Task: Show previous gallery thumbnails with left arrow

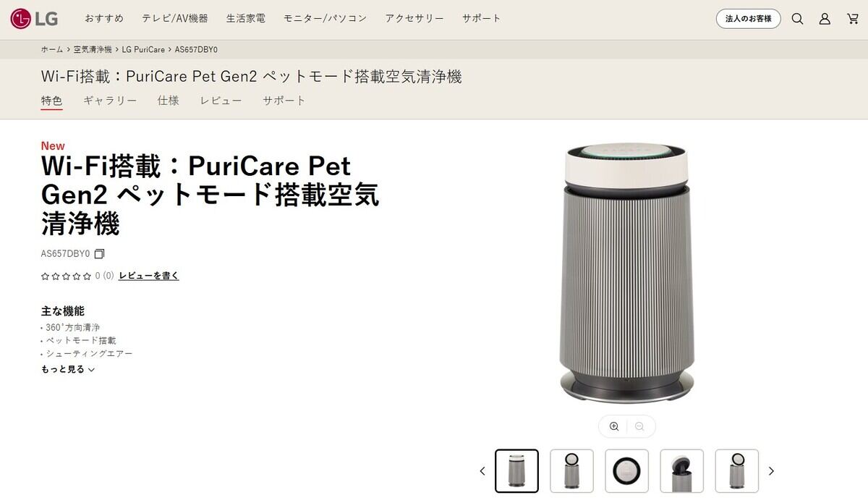Action: pyautogui.click(x=482, y=471)
